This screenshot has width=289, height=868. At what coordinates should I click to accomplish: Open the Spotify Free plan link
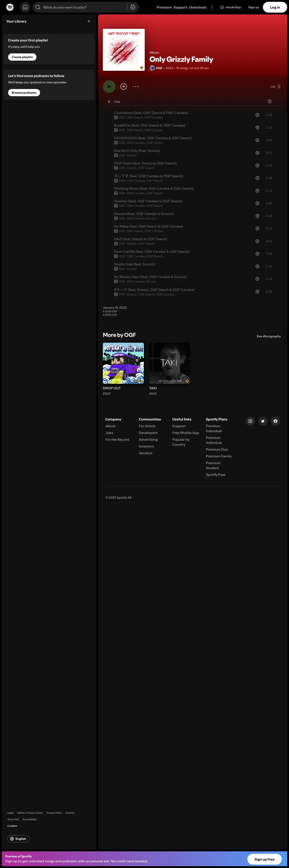[x=216, y=475]
